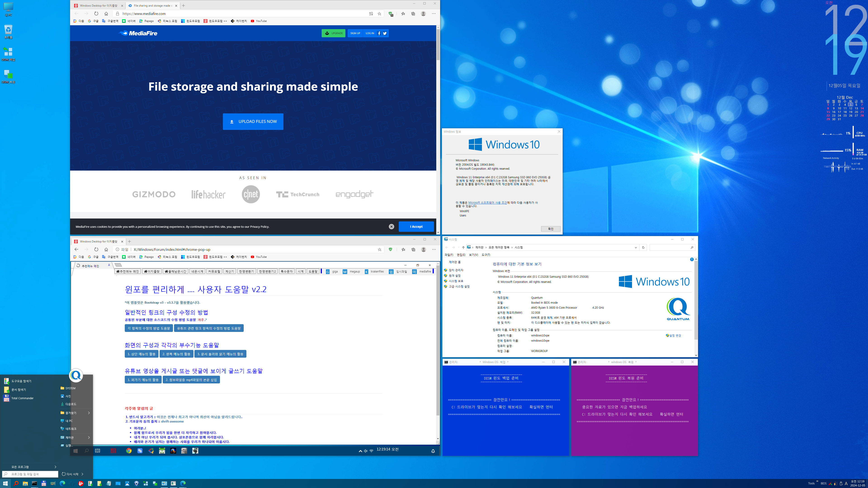Open the command prompt icon on the taskbar
Screen dimensions: 868x488
click(34, 483)
